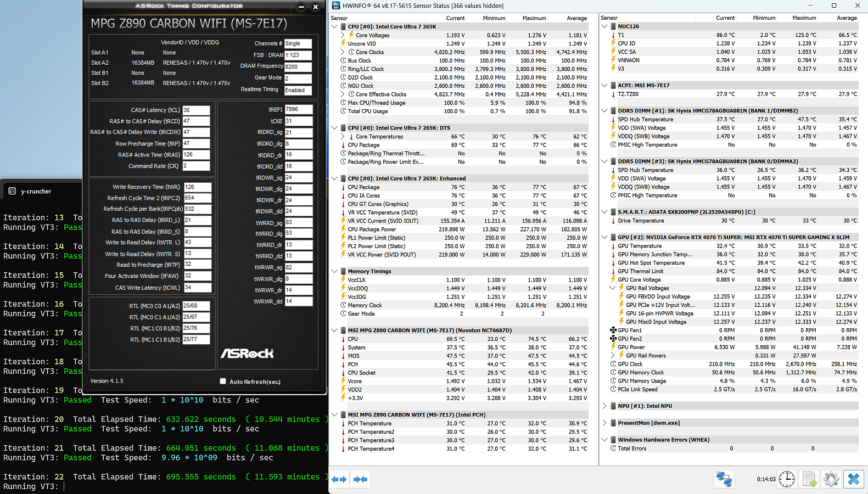Click thermometer icon of Drive Temperature row
Image resolution: width=868 pixels, height=494 pixels.
pyautogui.click(x=613, y=221)
